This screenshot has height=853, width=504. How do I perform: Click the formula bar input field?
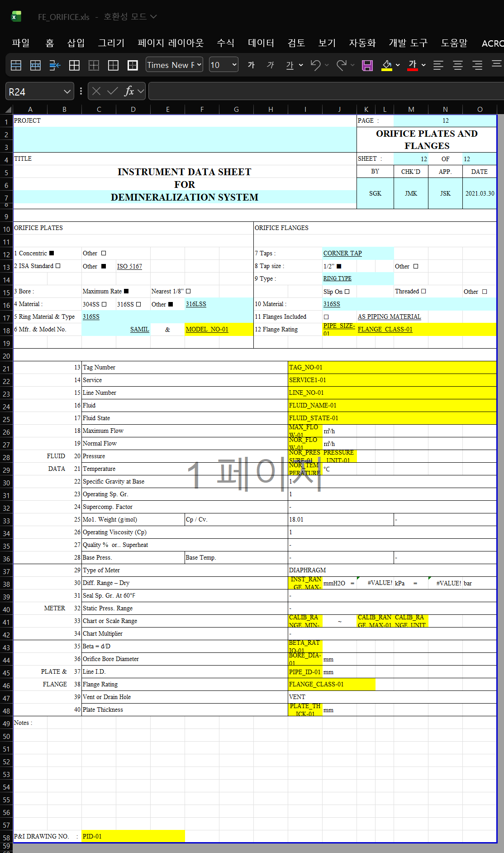(x=326, y=91)
